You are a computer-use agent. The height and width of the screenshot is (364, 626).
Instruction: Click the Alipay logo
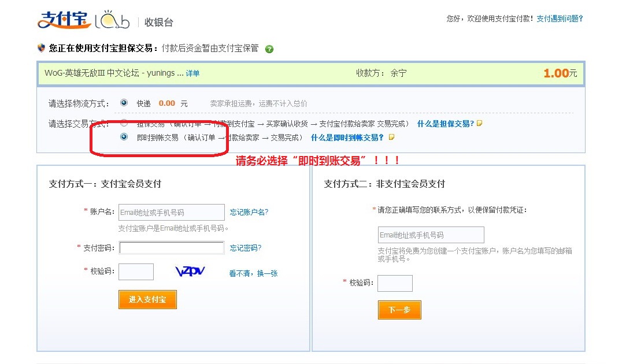pos(64,20)
